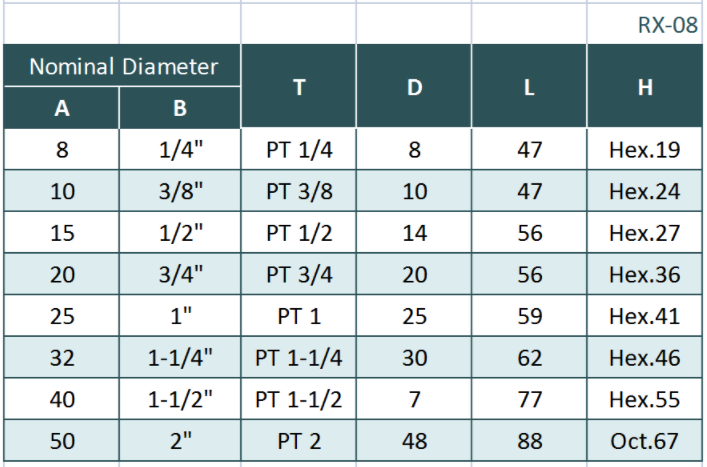Click the Hex.36 cell
Screen dimensions: 707x467
645,275
